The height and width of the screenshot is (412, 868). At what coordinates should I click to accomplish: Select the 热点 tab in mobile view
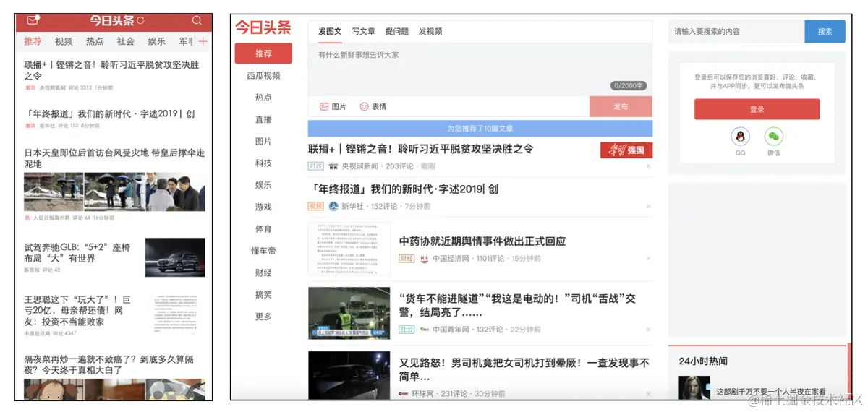point(95,42)
